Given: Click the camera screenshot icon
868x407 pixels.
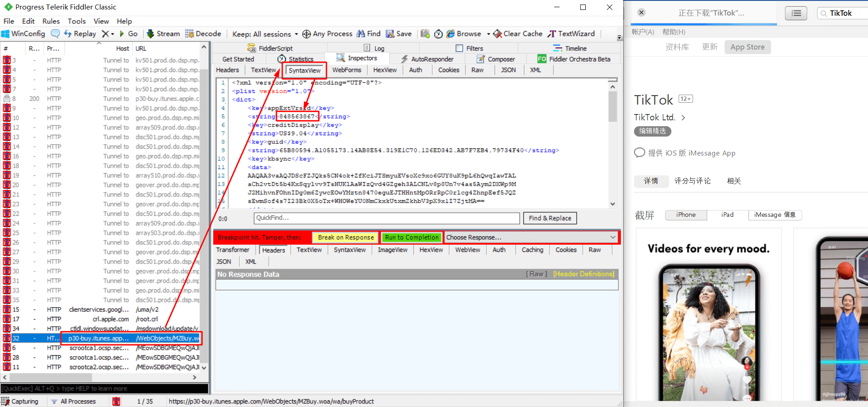Looking at the screenshot, I should pyautogui.click(x=425, y=34).
